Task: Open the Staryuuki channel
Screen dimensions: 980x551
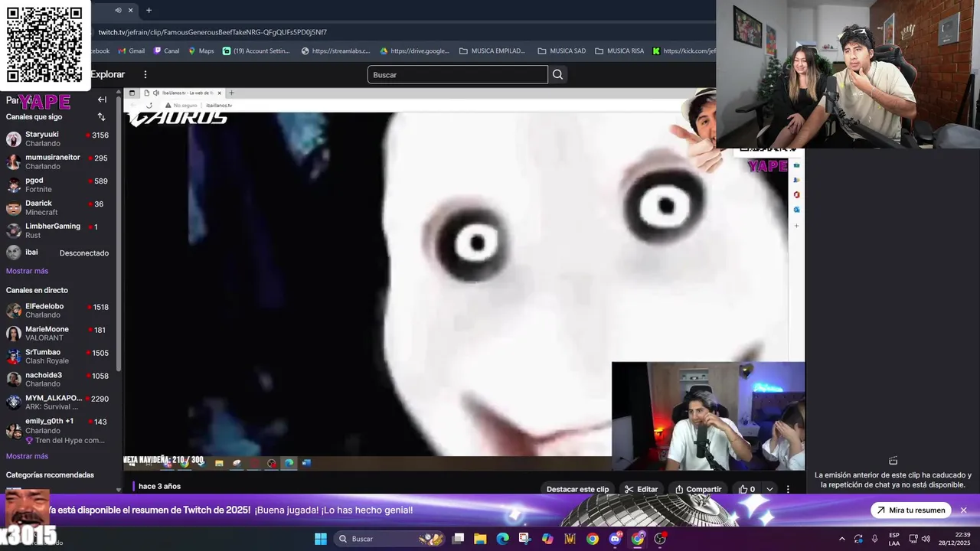Action: (58, 139)
